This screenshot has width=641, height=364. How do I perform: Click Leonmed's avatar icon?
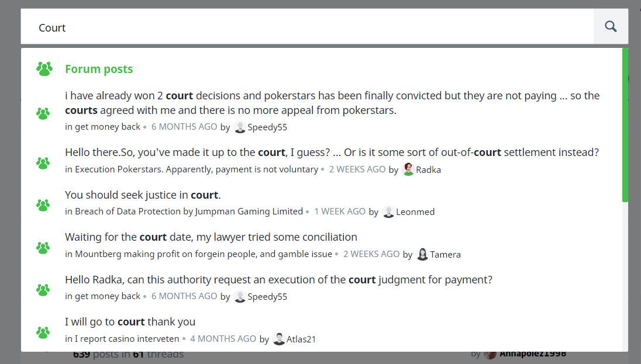coord(388,212)
